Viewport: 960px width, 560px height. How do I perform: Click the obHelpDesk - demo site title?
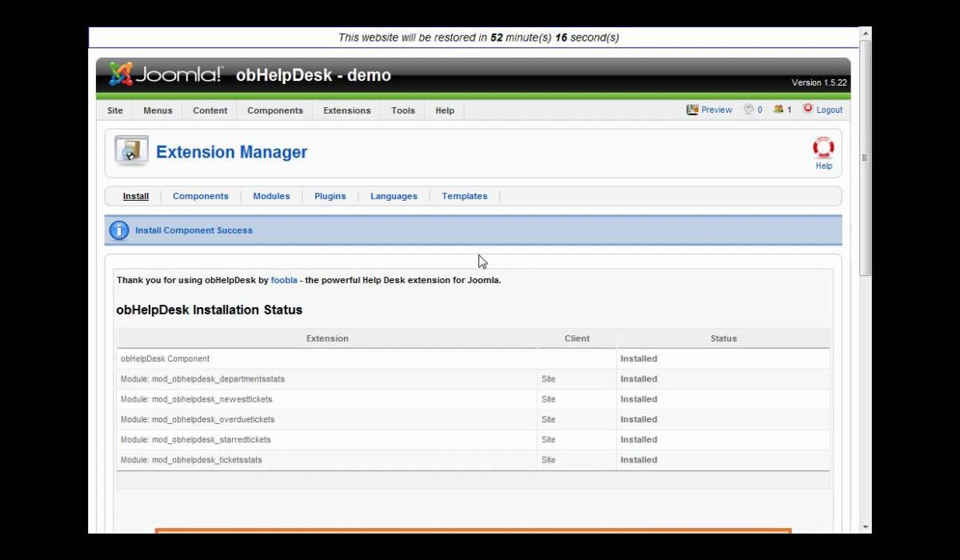314,75
